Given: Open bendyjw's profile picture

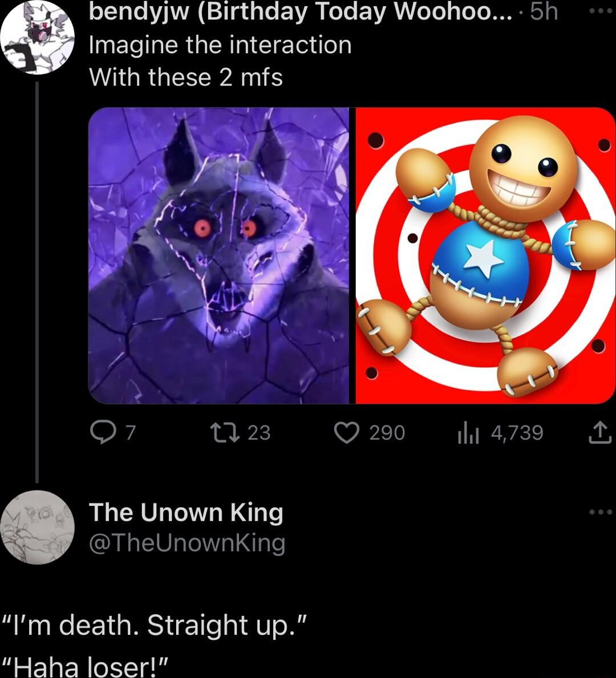Looking at the screenshot, I should [38, 37].
